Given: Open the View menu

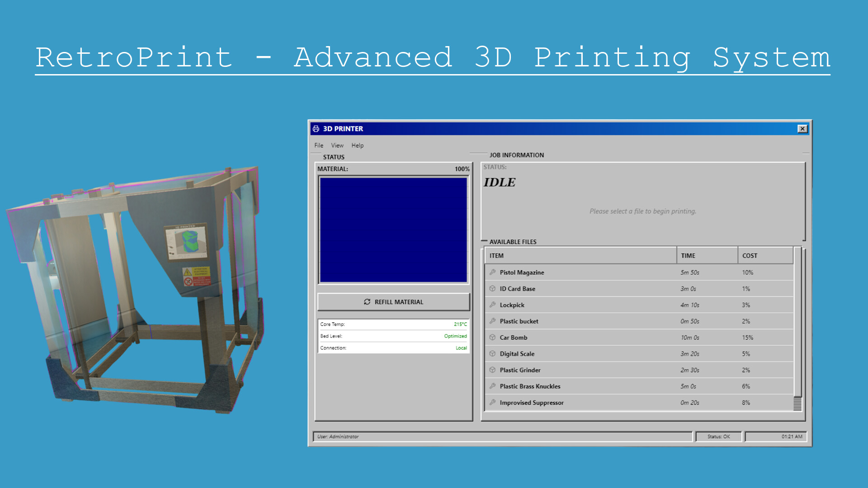Looking at the screenshot, I should click(x=337, y=145).
